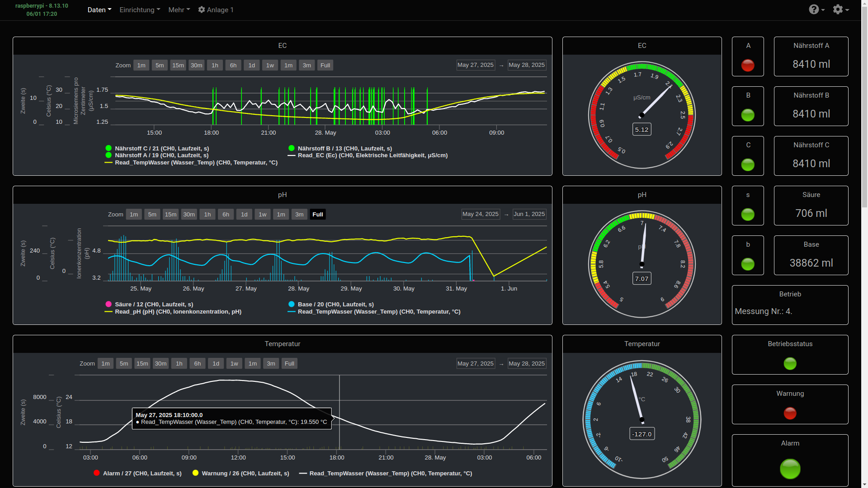Click the green indicator light for pump B
868x488 pixels.
tap(748, 115)
